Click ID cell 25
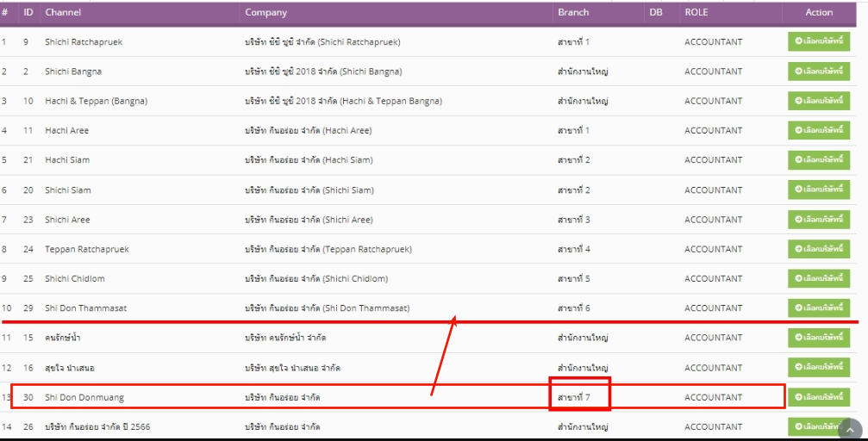This screenshot has height=441, width=868. [x=28, y=278]
